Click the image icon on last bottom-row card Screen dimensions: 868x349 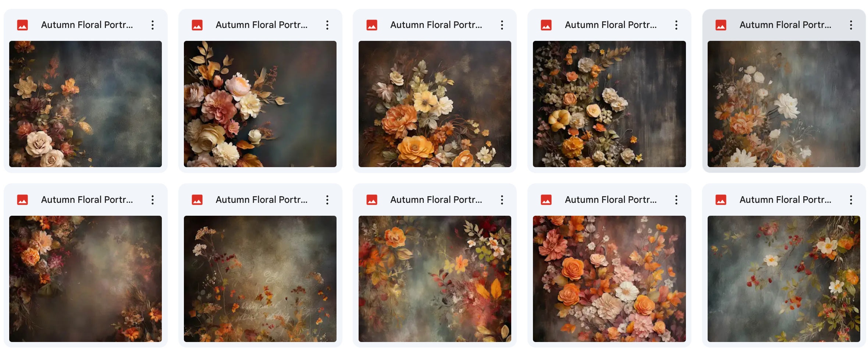[721, 200]
